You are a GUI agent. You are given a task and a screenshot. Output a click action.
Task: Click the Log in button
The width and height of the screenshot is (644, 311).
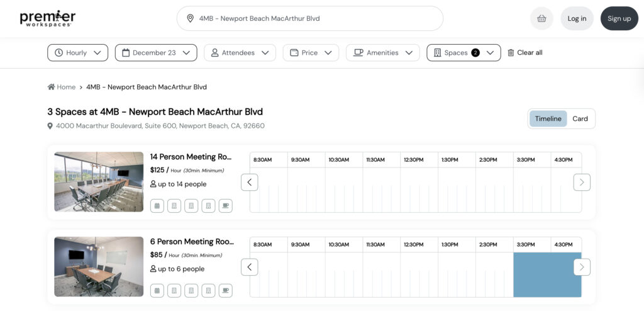[x=577, y=18]
